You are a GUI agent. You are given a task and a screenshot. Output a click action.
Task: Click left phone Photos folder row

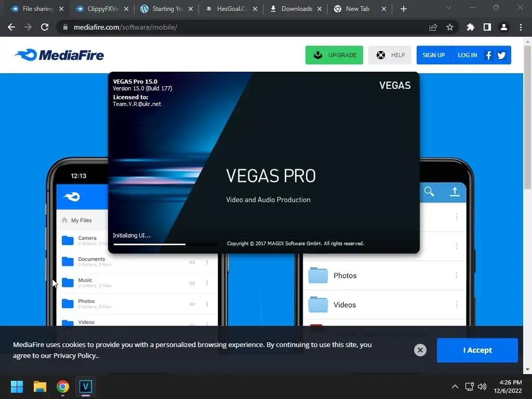coord(137,303)
